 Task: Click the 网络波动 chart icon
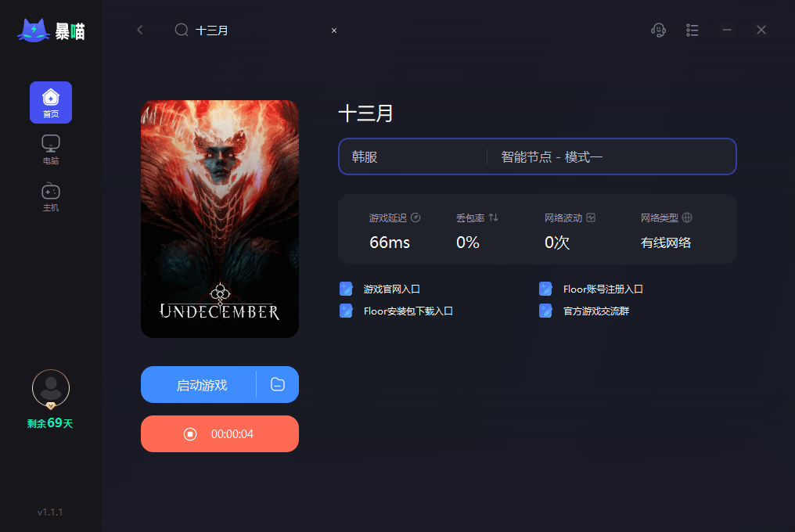(x=591, y=217)
